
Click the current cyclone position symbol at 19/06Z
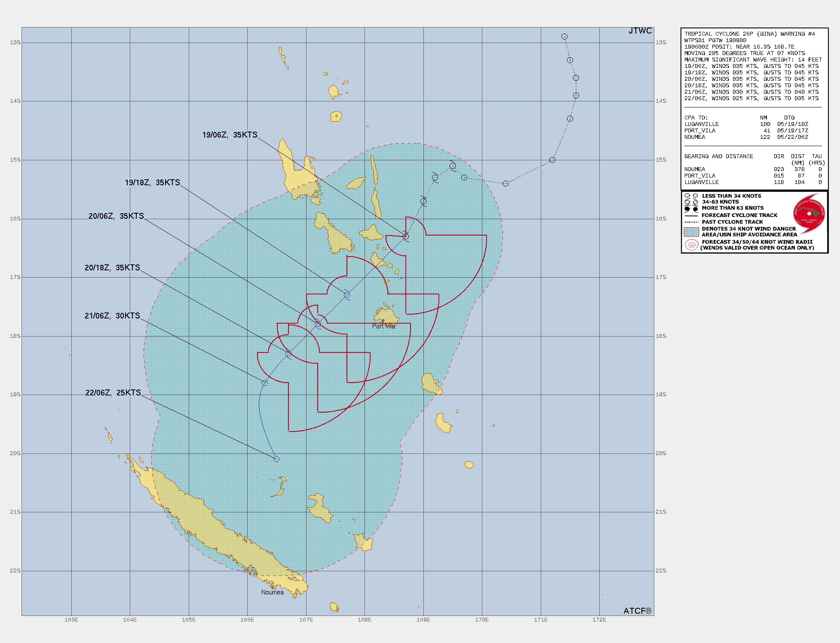point(406,236)
